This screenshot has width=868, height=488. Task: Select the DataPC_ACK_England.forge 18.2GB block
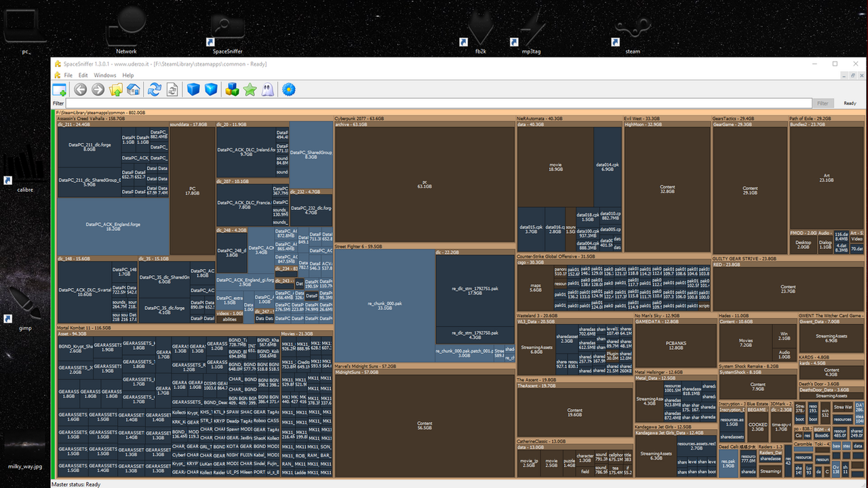[x=113, y=226]
